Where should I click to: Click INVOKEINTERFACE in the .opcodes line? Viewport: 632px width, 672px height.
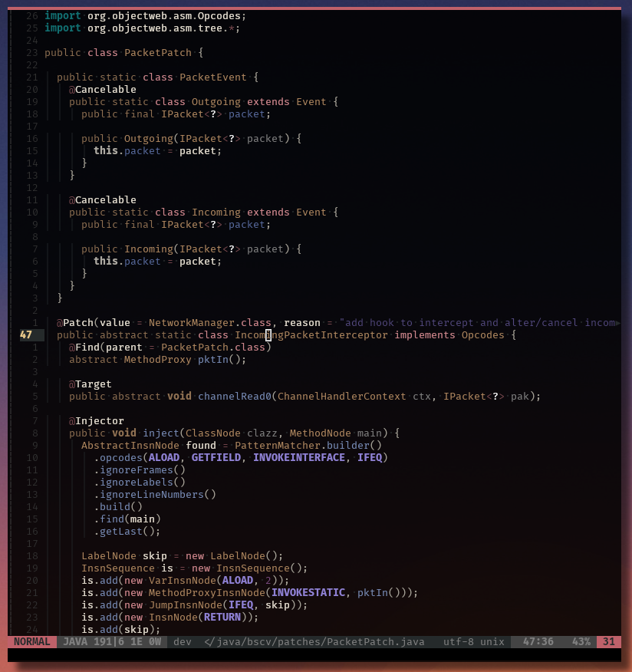(x=298, y=458)
